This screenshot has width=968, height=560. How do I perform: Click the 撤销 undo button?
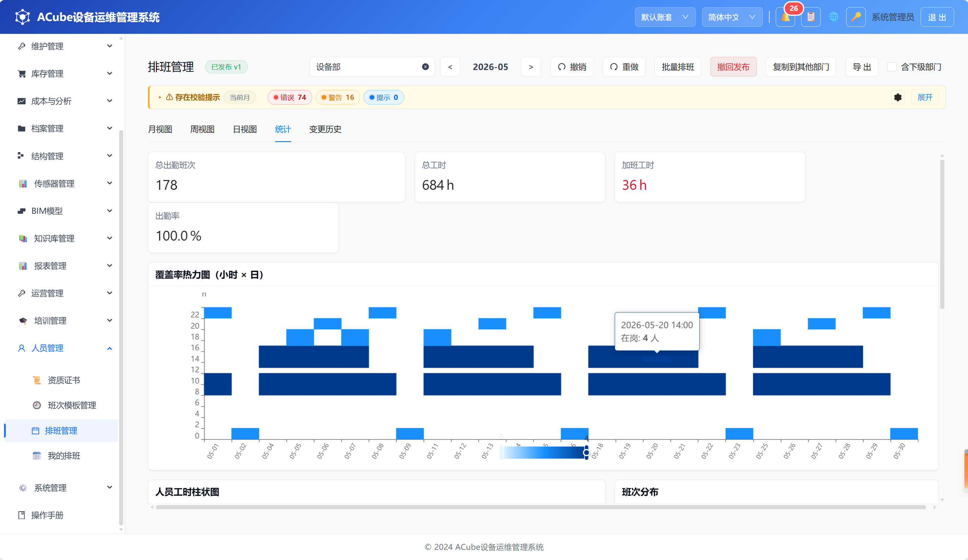pos(572,67)
